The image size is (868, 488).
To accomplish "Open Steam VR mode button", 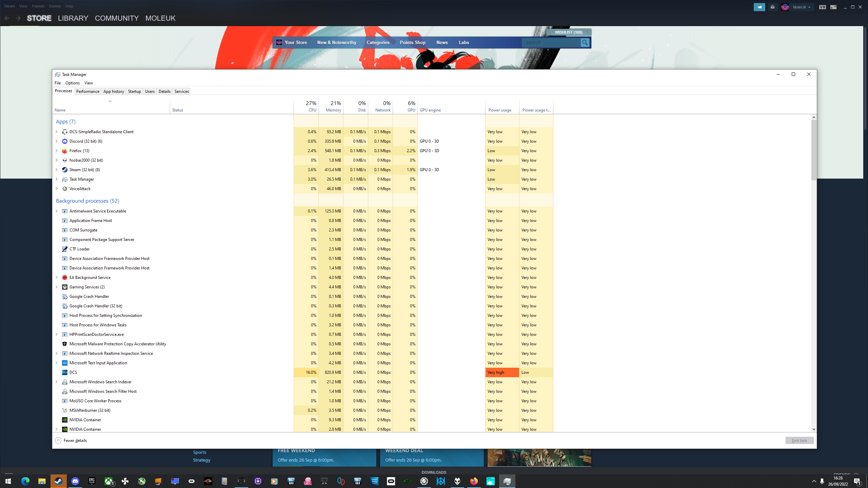I will (822, 7).
